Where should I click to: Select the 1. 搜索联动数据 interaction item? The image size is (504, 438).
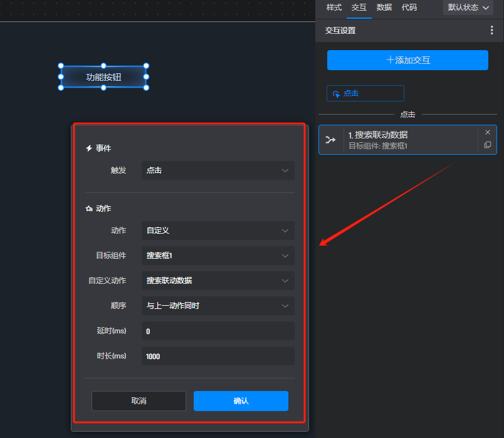[407, 140]
